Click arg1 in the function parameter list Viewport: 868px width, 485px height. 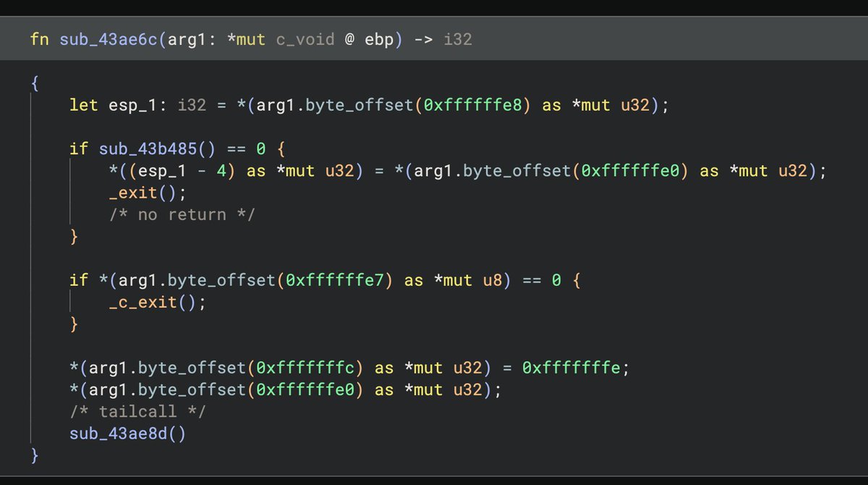pyautogui.click(x=187, y=39)
